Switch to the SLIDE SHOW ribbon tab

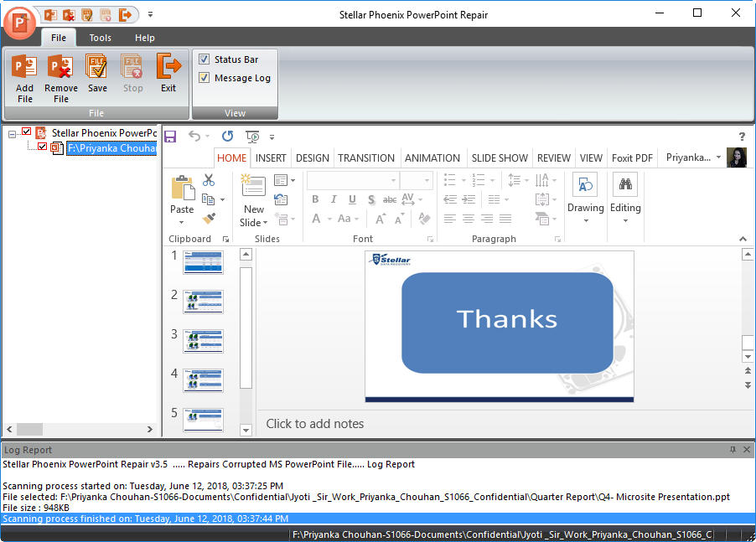(x=500, y=158)
